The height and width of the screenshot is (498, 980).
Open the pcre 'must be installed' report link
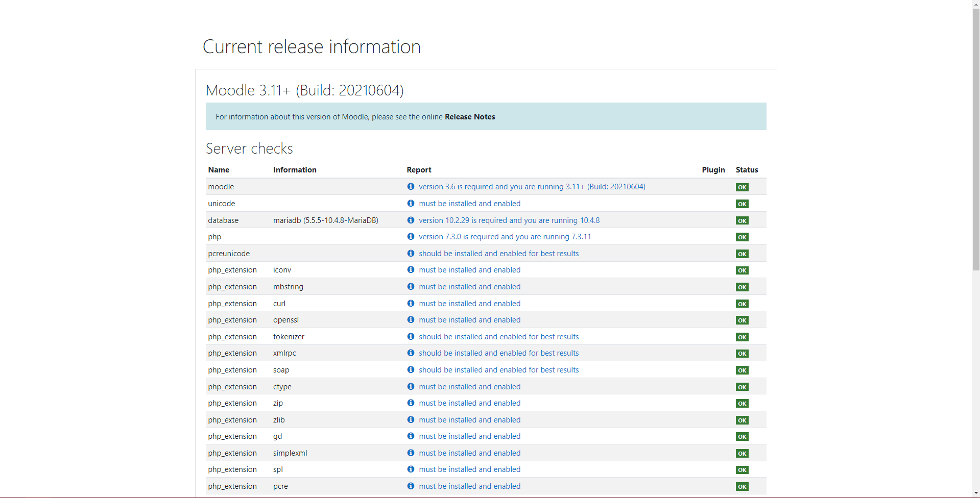470,486
